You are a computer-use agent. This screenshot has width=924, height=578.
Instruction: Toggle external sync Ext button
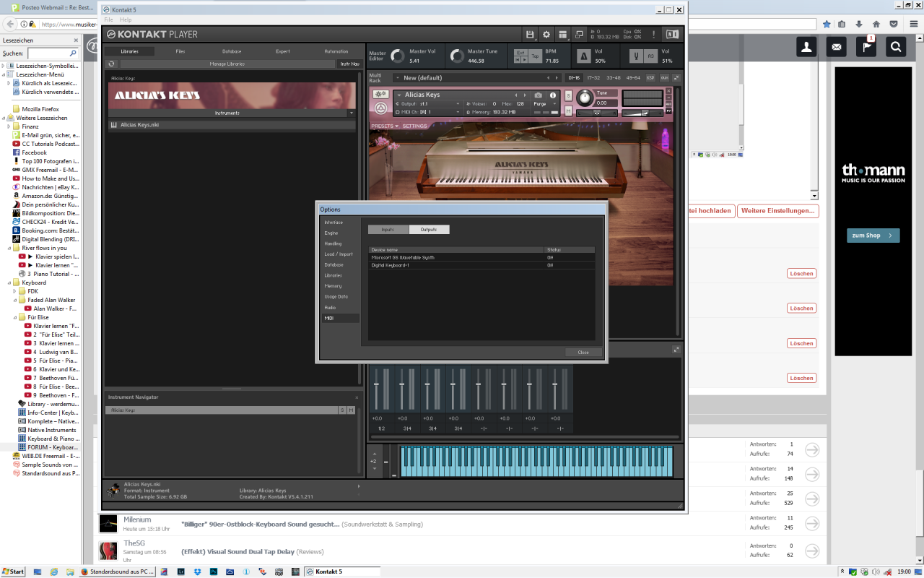tap(520, 53)
